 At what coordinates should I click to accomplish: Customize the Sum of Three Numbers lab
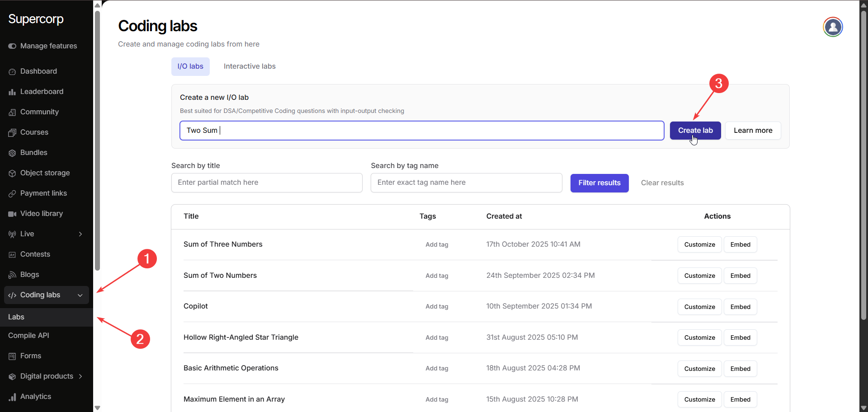(699, 244)
